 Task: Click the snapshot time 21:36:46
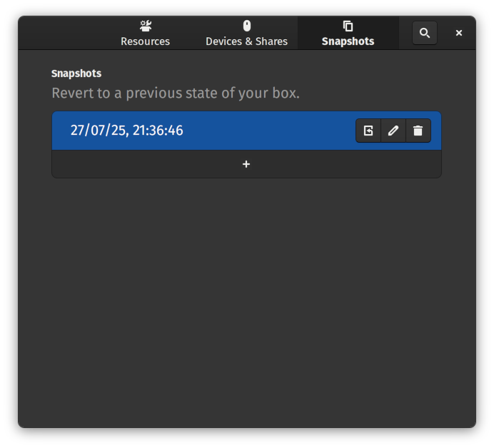157,131
